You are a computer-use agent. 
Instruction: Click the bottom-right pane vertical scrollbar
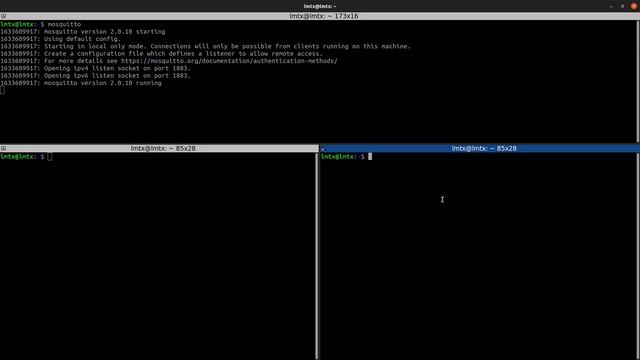pyautogui.click(x=638, y=256)
